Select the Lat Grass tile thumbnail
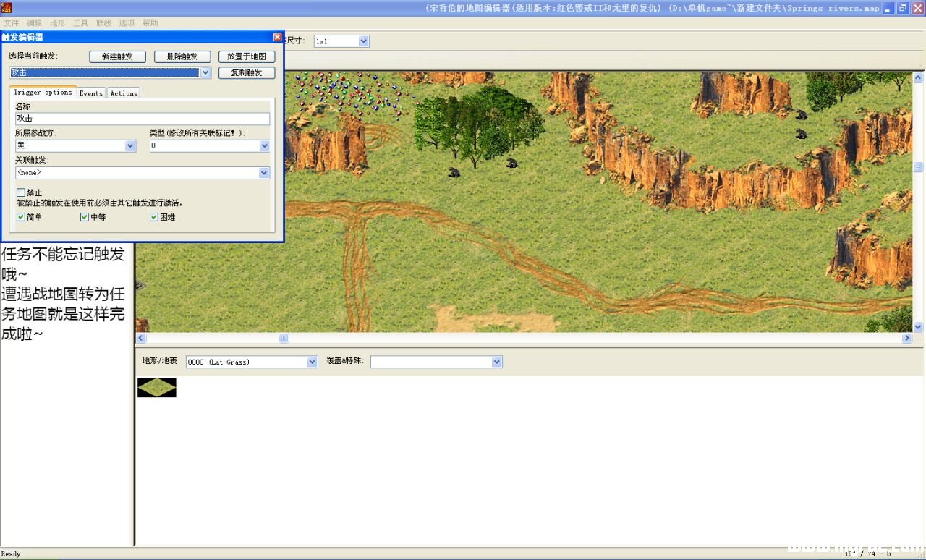Image resolution: width=926 pixels, height=560 pixels. [x=157, y=388]
